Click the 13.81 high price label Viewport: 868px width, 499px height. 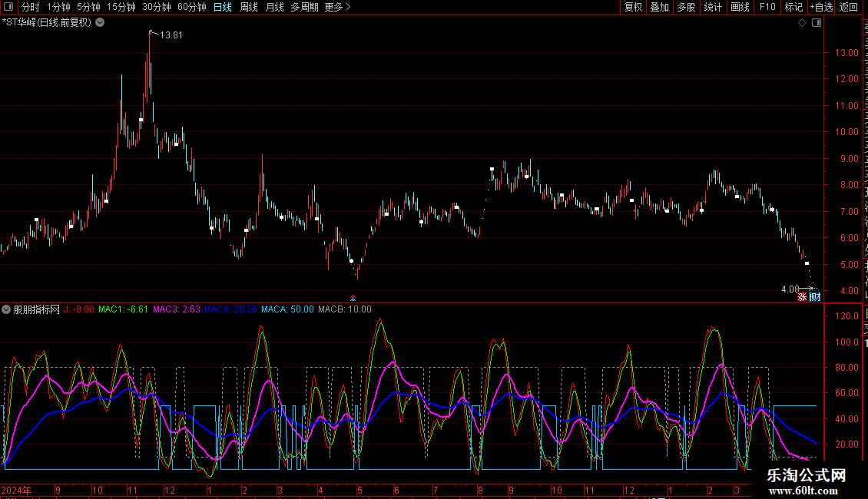(x=171, y=35)
